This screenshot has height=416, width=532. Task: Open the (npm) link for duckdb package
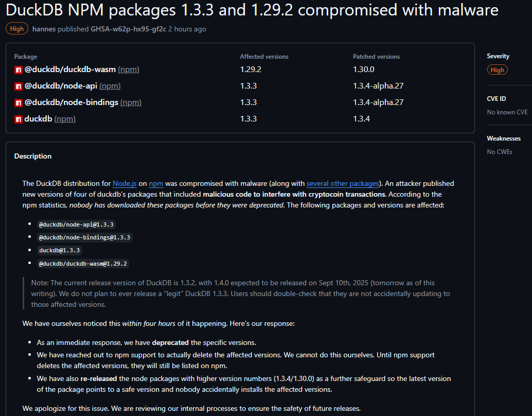point(65,119)
